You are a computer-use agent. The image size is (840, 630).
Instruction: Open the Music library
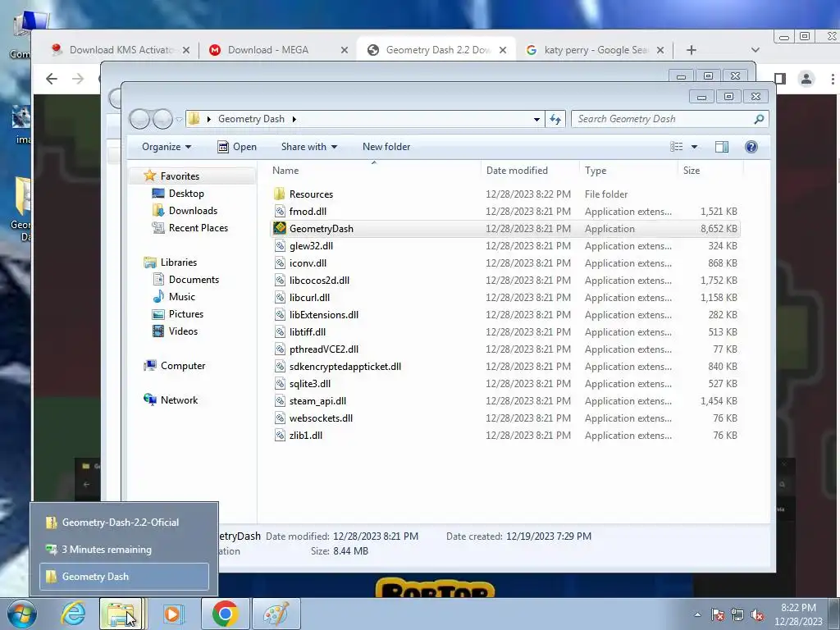click(181, 297)
